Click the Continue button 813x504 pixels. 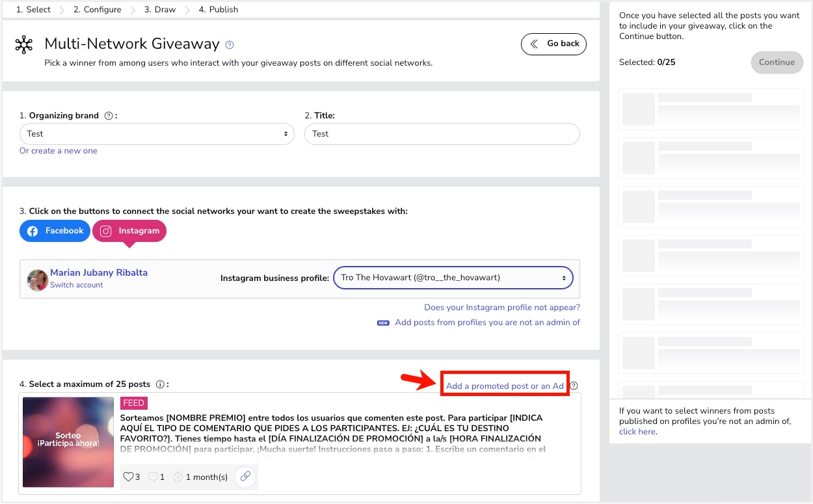777,62
